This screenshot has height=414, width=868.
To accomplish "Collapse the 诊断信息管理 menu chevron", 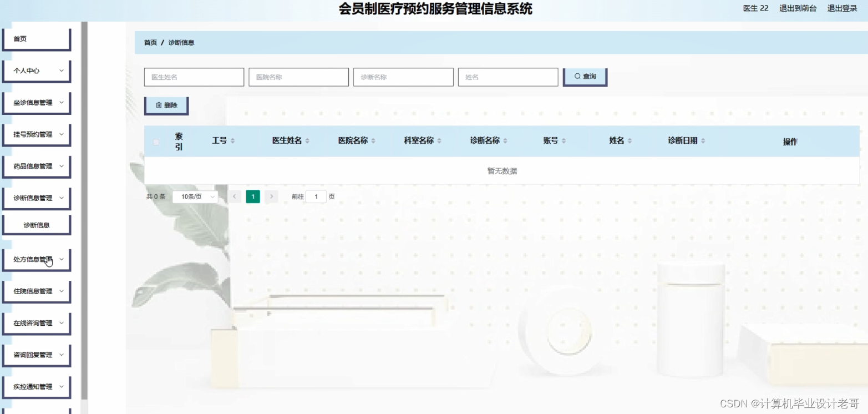I will point(62,198).
